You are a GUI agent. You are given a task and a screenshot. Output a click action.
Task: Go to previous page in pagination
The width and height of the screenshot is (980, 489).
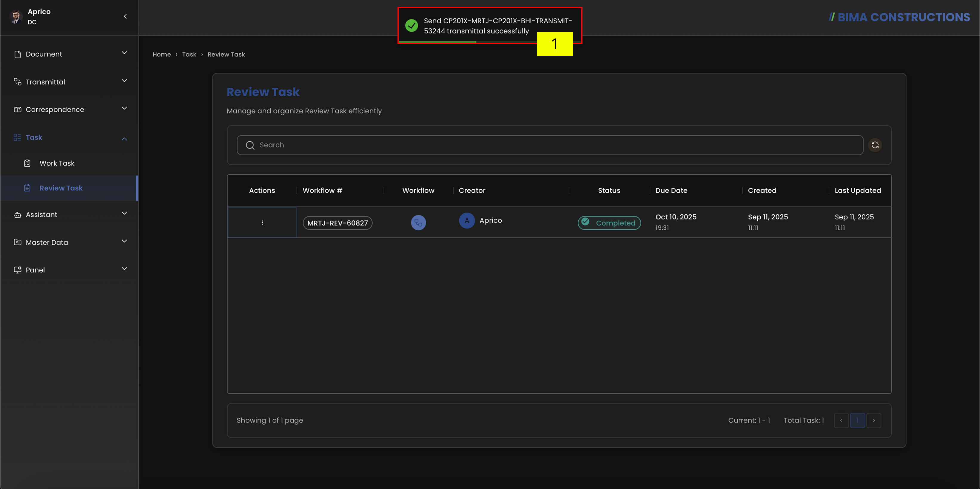click(841, 420)
